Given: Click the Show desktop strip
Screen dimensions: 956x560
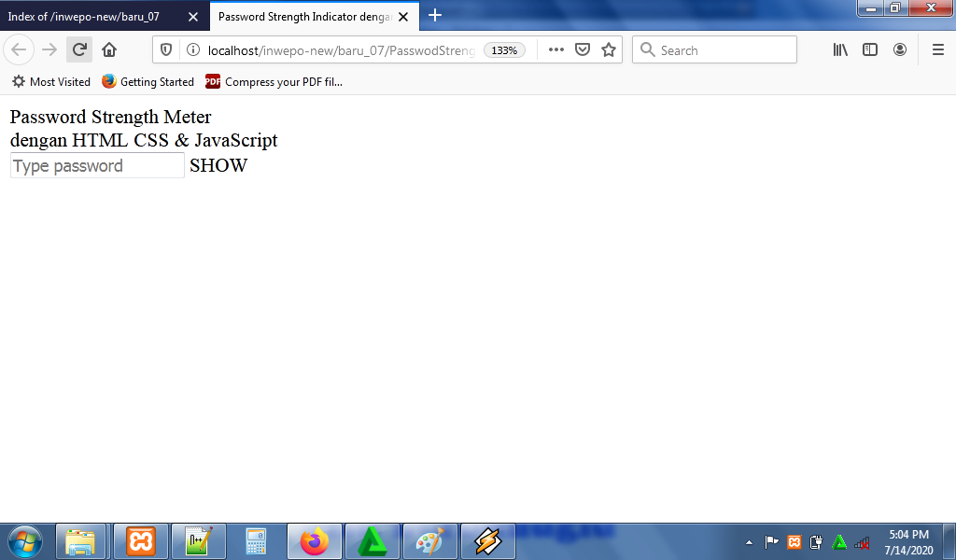Looking at the screenshot, I should pyautogui.click(x=949, y=541).
